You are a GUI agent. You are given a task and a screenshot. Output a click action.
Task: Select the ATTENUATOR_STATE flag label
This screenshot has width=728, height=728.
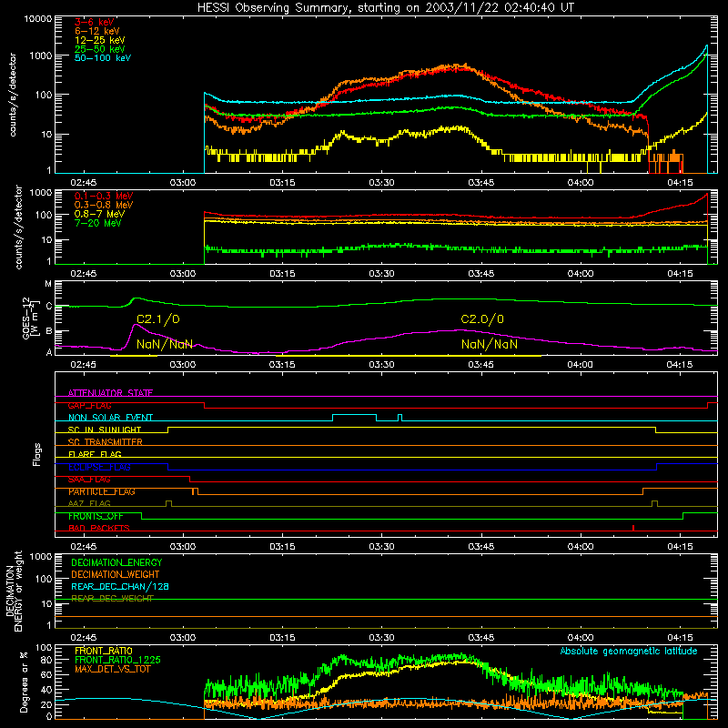[x=110, y=393]
